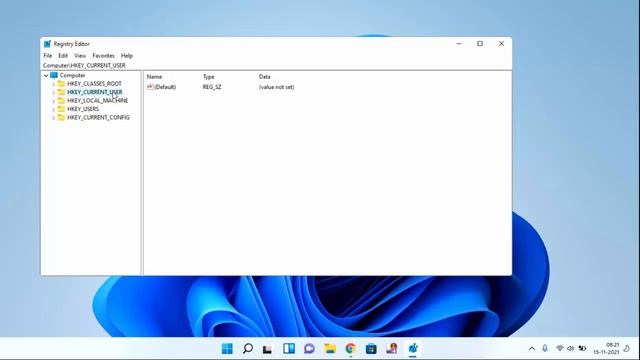640x360 pixels.
Task: Open clock and date 15-11-2021
Action: click(x=606, y=348)
